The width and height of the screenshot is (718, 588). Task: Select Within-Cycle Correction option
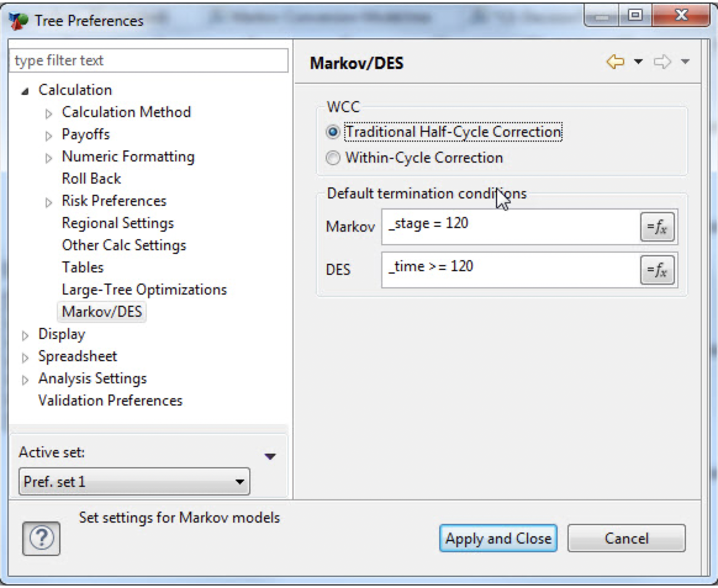334,158
